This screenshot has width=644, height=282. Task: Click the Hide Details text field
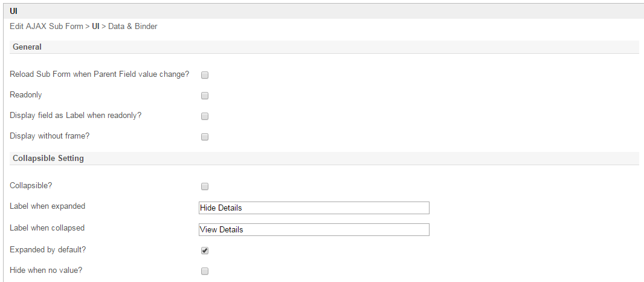click(x=314, y=208)
